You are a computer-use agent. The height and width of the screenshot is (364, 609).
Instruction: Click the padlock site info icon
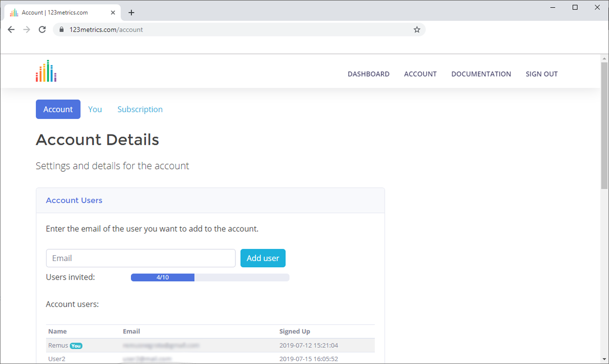(61, 30)
